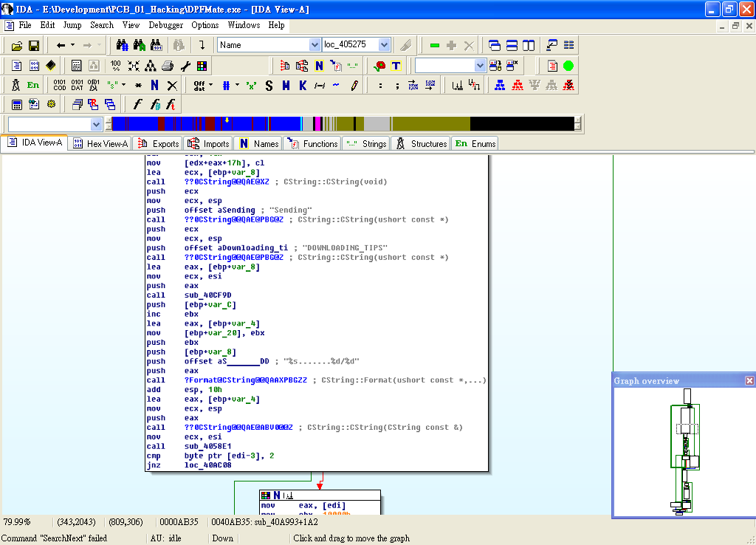Screen dimensions: 756x545
Task: Open the File menu
Action: [24, 25]
